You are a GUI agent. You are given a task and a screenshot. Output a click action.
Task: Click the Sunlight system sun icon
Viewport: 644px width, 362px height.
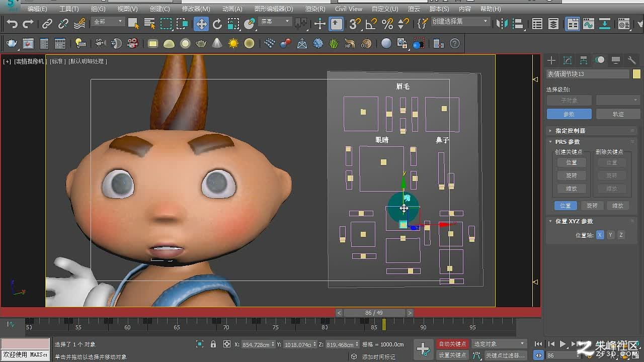tap(233, 44)
